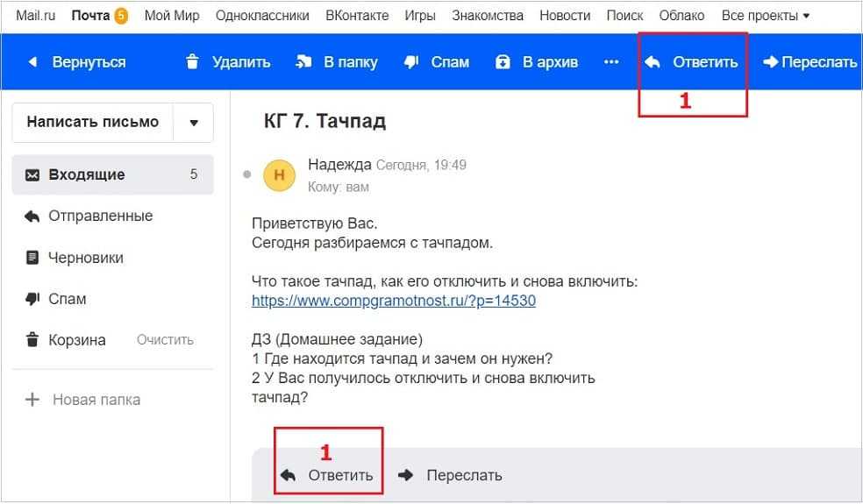This screenshot has height=504, width=863.
Task: Create a folder with Новая папка
Action: coord(96,400)
